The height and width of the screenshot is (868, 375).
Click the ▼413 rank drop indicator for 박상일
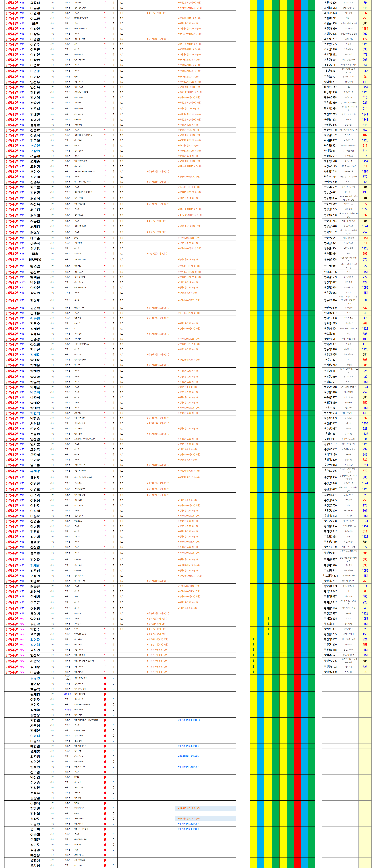[x=23, y=282]
